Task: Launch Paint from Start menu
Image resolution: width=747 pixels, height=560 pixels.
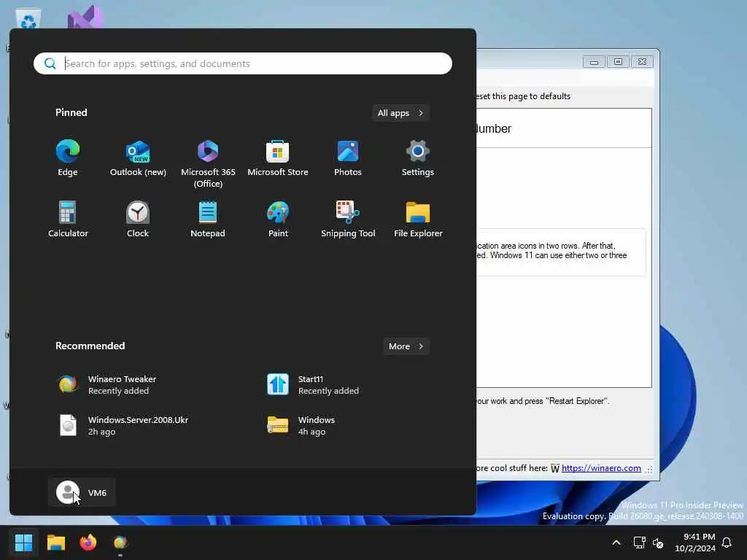Action: tap(278, 219)
